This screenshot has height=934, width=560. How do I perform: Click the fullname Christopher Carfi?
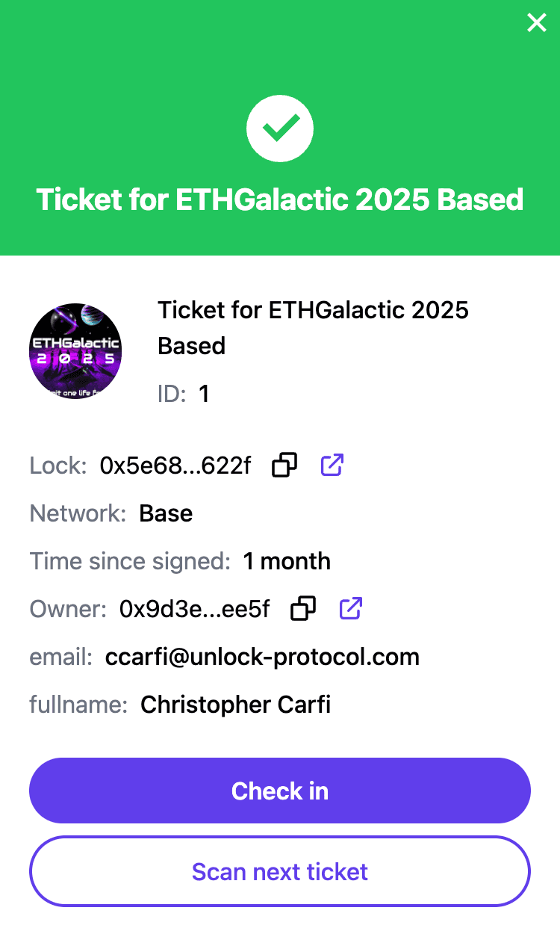click(x=236, y=705)
